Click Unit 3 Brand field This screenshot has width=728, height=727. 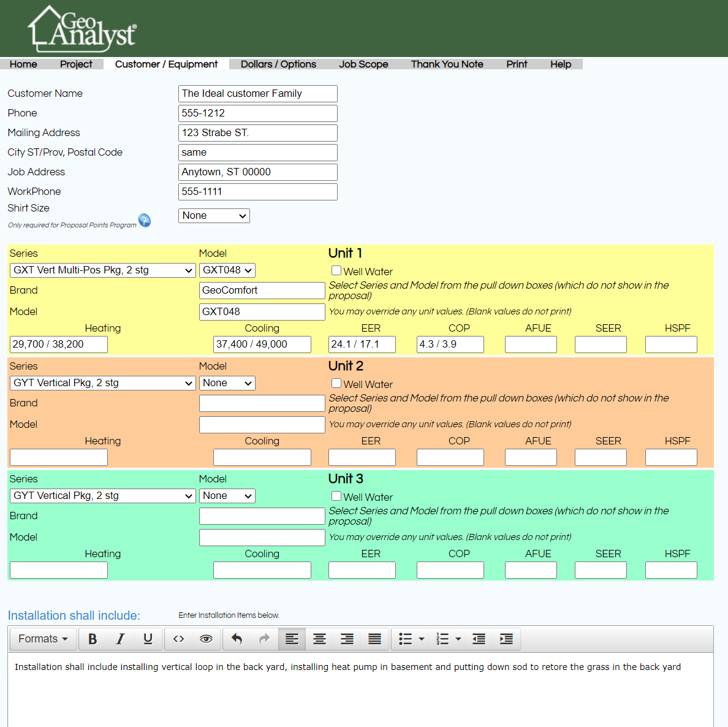262,516
